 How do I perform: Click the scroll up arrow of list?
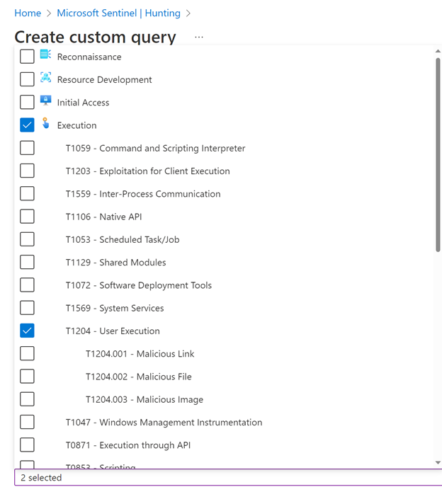click(438, 51)
